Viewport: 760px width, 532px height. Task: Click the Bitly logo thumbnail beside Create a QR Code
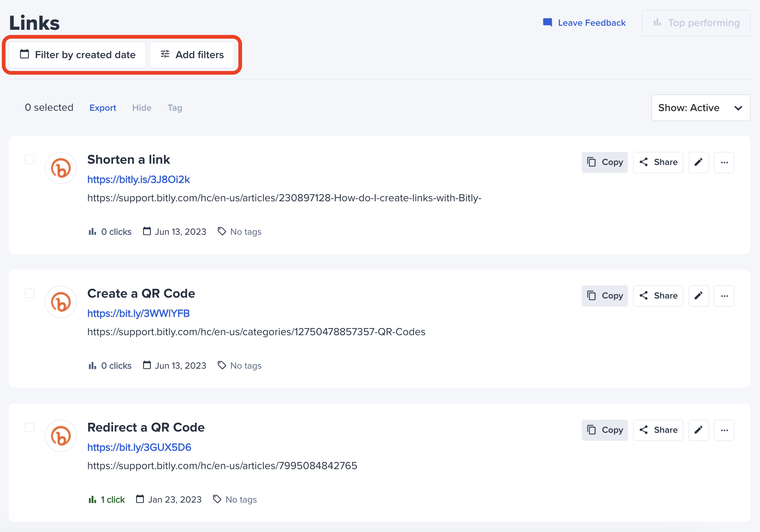pos(61,302)
